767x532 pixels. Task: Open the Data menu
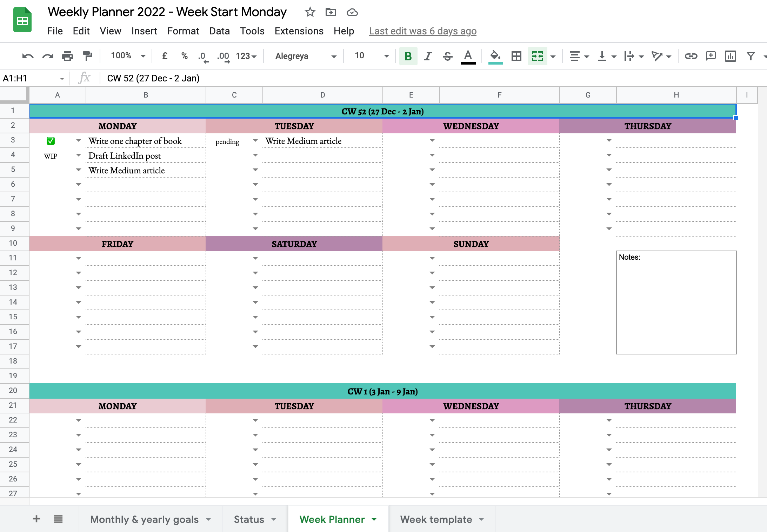point(220,31)
